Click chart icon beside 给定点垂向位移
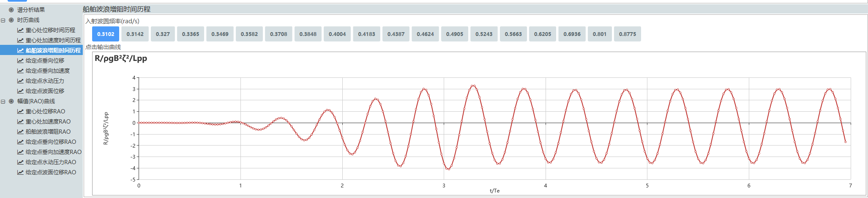This screenshot has height=198, width=868. point(20,60)
